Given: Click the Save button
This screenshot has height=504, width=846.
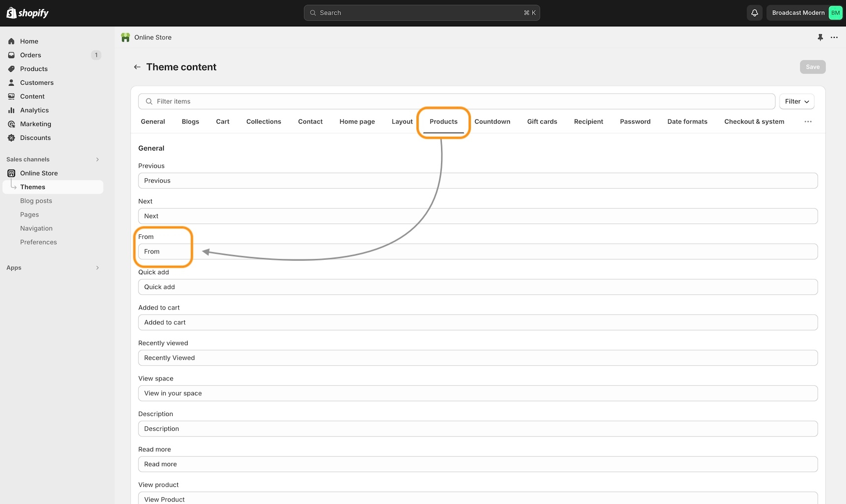Looking at the screenshot, I should tap(812, 67).
